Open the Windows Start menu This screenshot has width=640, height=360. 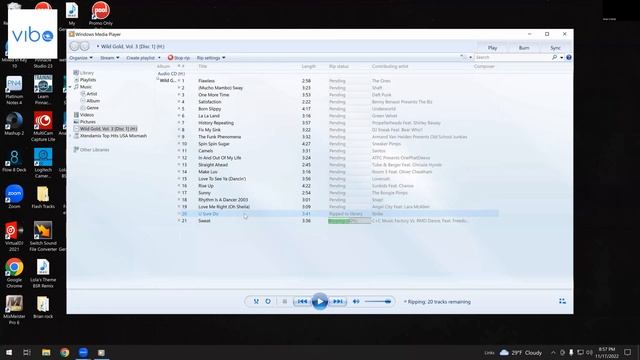(x=9, y=352)
